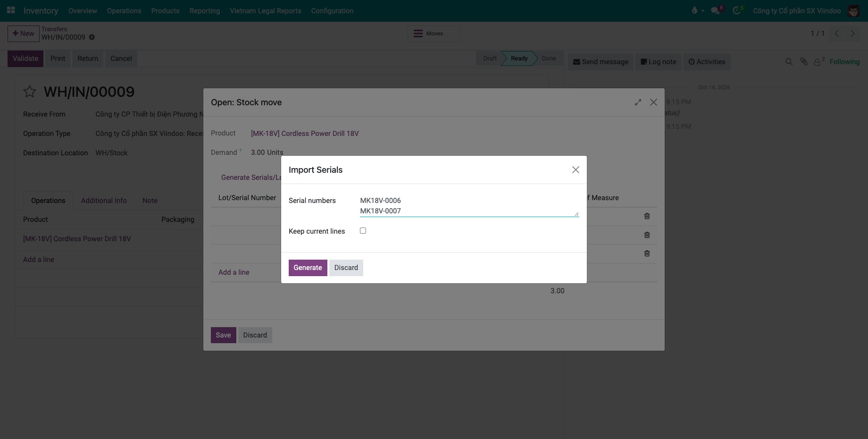Go to previous record arrow

click(x=836, y=34)
